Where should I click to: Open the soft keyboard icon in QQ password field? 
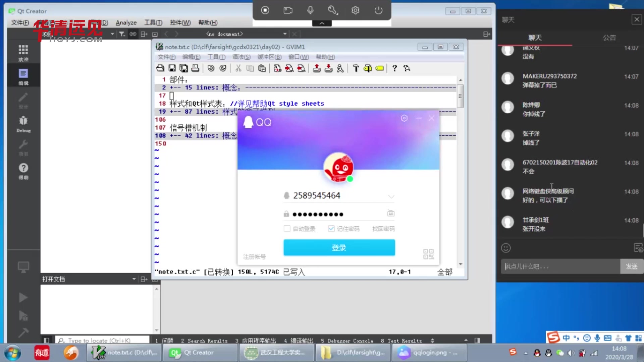[391, 213]
